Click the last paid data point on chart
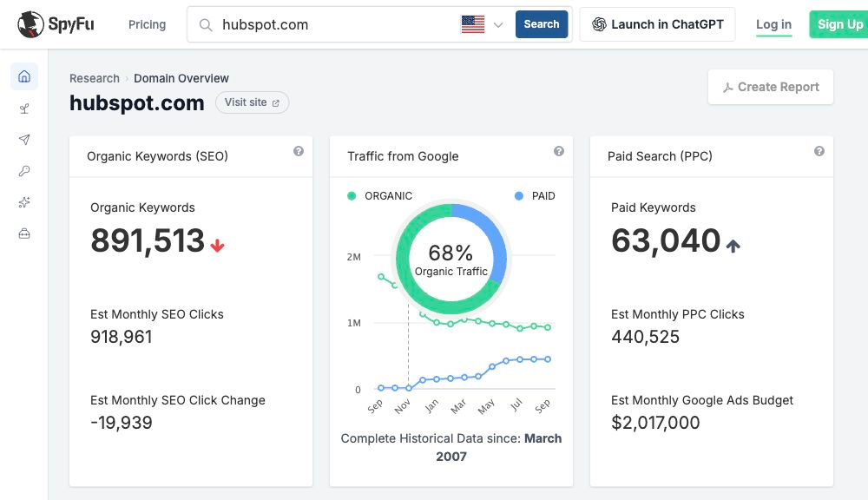The width and height of the screenshot is (868, 500). click(548, 359)
